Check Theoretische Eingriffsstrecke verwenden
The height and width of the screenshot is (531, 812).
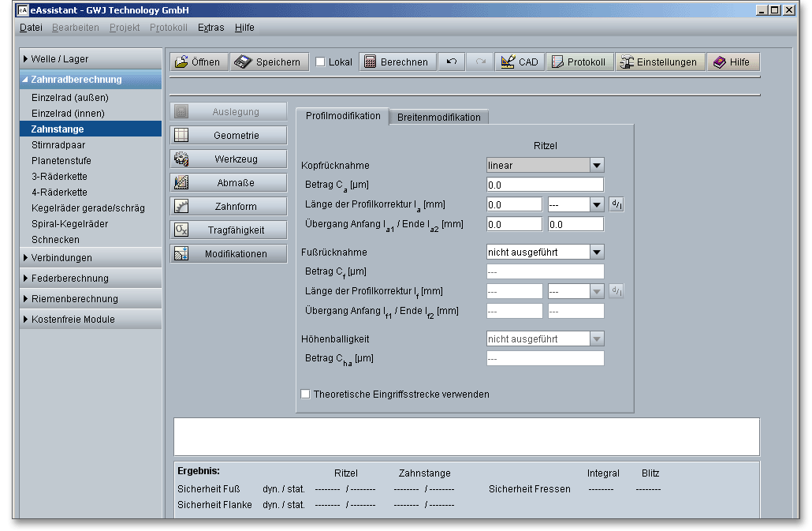[306, 394]
